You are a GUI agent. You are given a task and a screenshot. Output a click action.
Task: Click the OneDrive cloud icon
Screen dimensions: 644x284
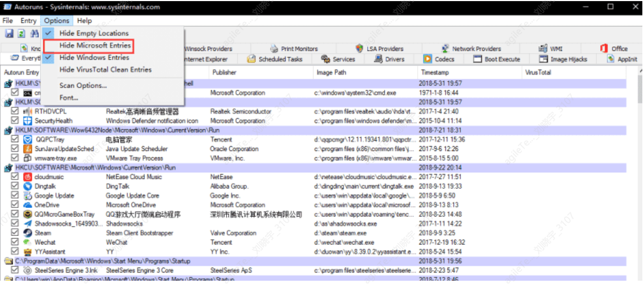coord(27,205)
